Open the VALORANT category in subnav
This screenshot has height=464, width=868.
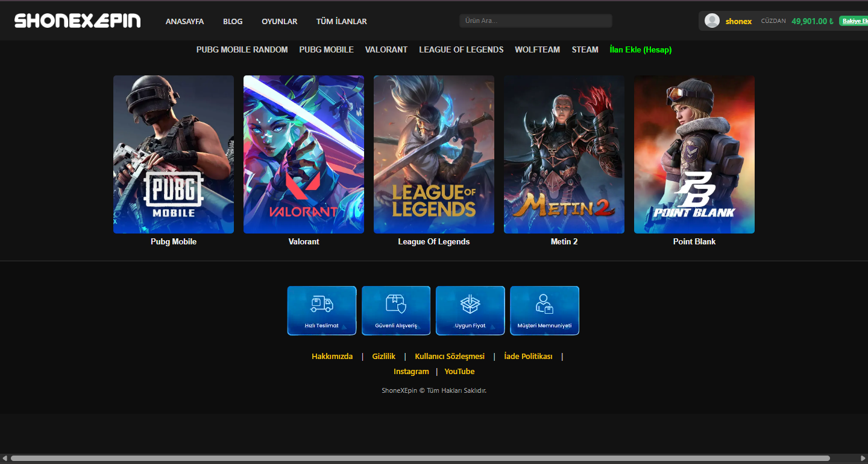click(x=386, y=49)
